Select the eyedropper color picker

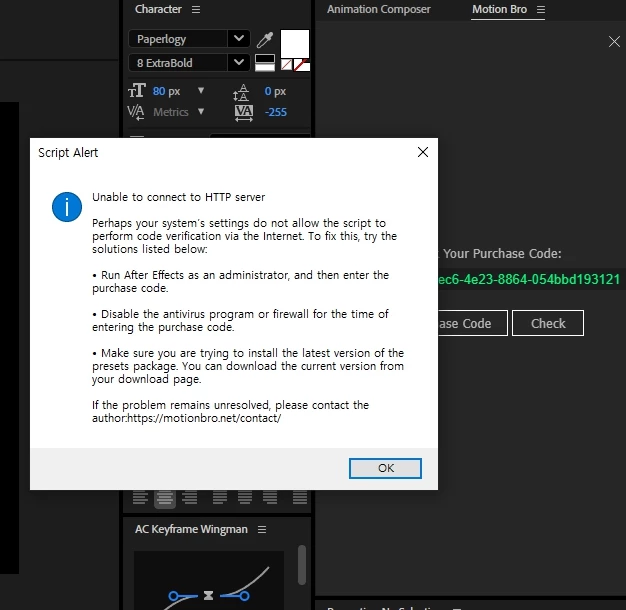265,40
